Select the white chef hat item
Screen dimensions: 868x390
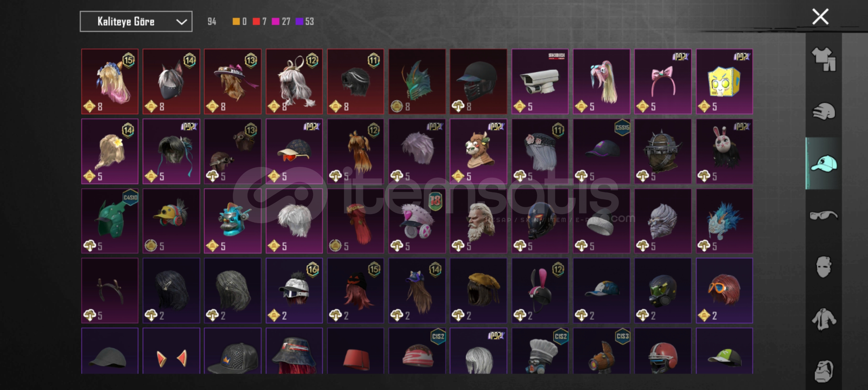point(540,351)
